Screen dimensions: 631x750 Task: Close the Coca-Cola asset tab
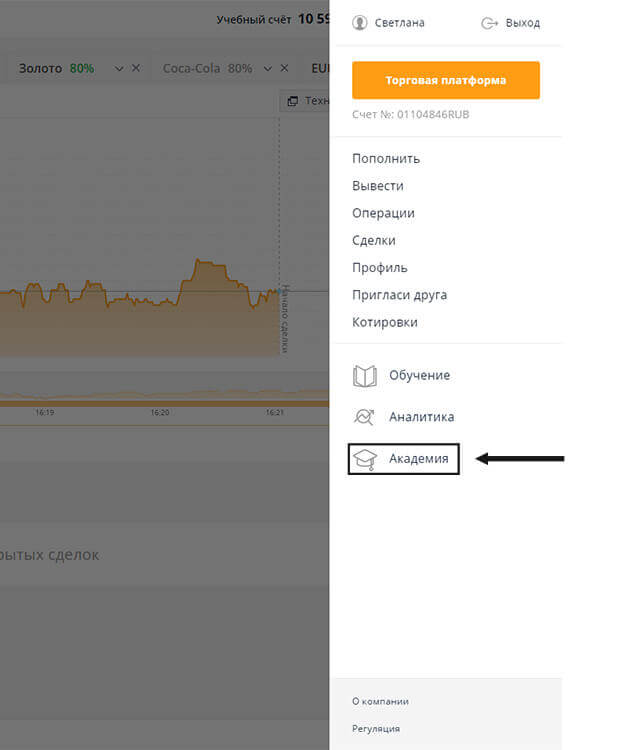284,69
